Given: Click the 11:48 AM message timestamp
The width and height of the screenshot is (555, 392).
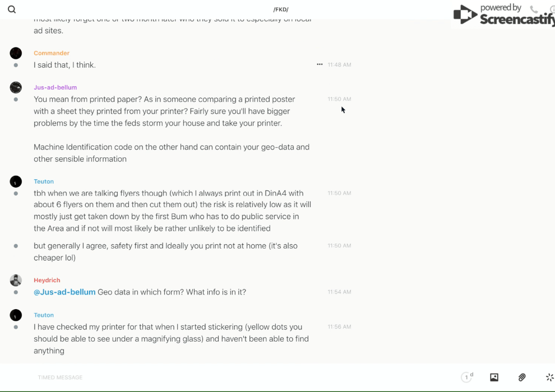Looking at the screenshot, I should pyautogui.click(x=339, y=65).
